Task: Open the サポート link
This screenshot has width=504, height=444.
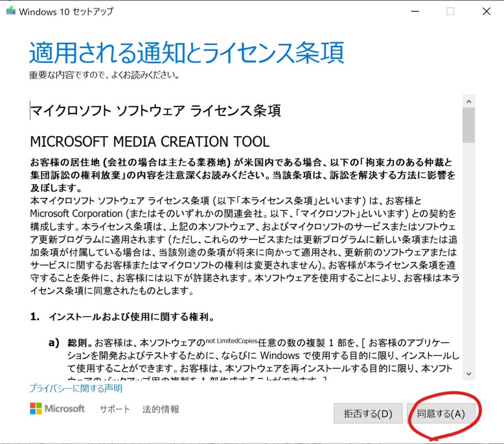Action: (x=115, y=409)
